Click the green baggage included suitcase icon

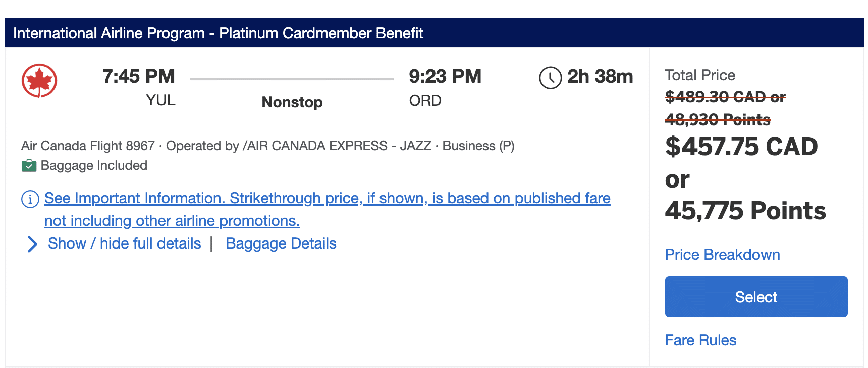tap(29, 166)
